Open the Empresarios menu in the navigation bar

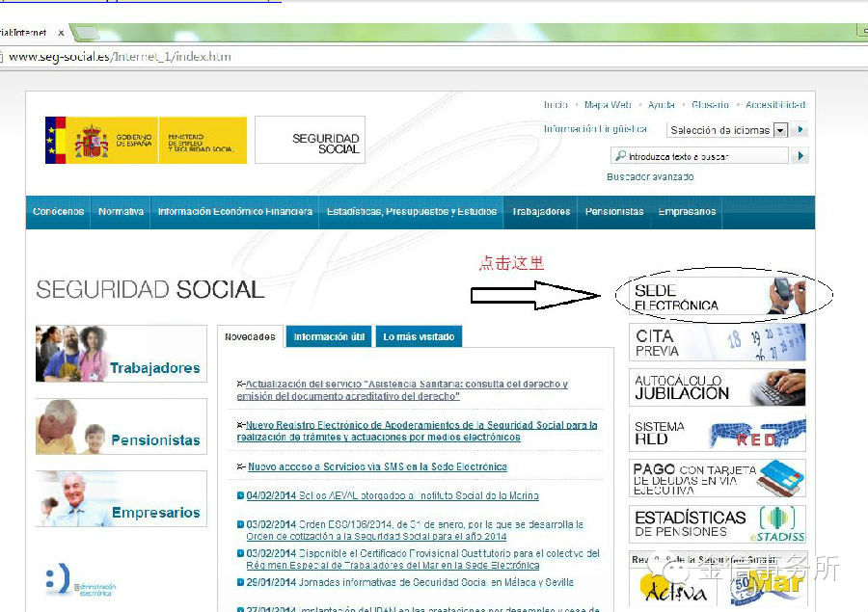pyautogui.click(x=687, y=212)
